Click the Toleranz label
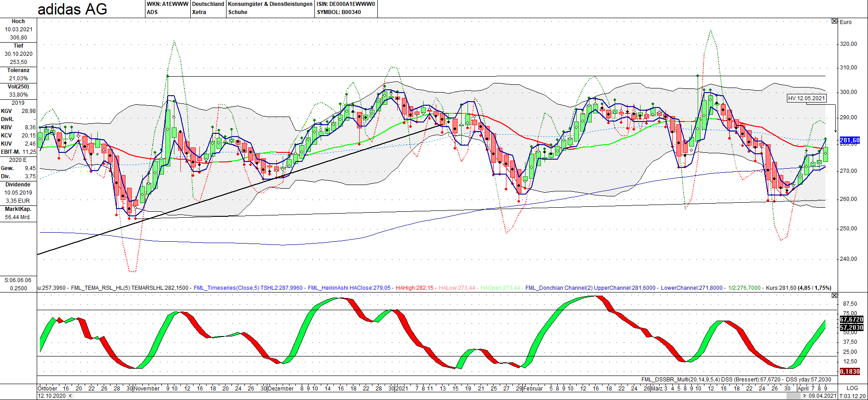This screenshot has height=400, width=868. [x=18, y=70]
